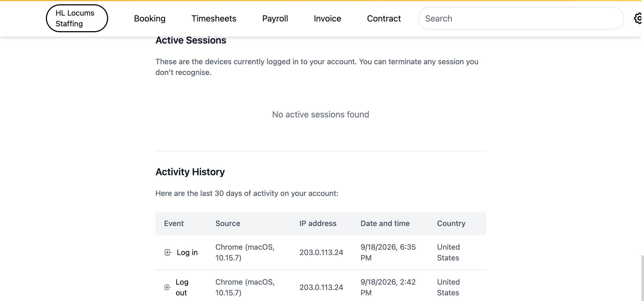Click the Log out event icon
Viewport: 644px width, 301px height.
(167, 287)
